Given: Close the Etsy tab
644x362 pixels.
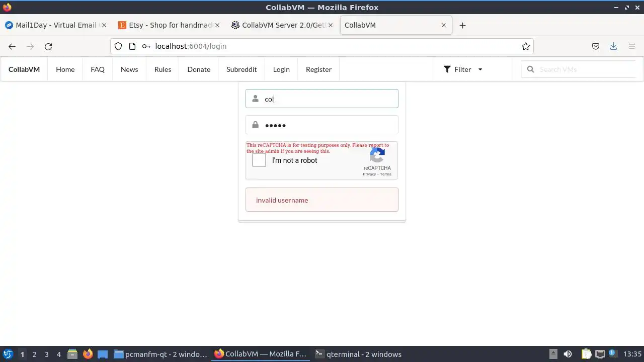Looking at the screenshot, I should [x=217, y=25].
